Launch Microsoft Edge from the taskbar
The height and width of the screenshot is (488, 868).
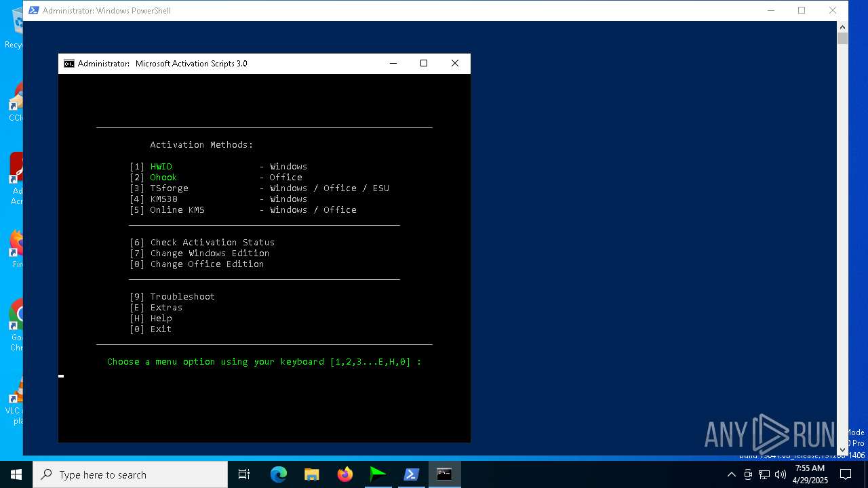279,474
